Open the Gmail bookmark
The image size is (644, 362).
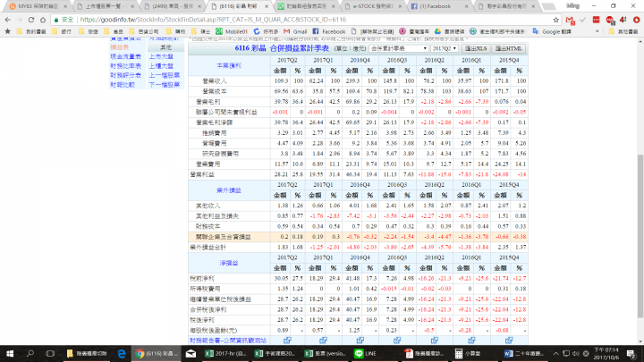(x=295, y=31)
